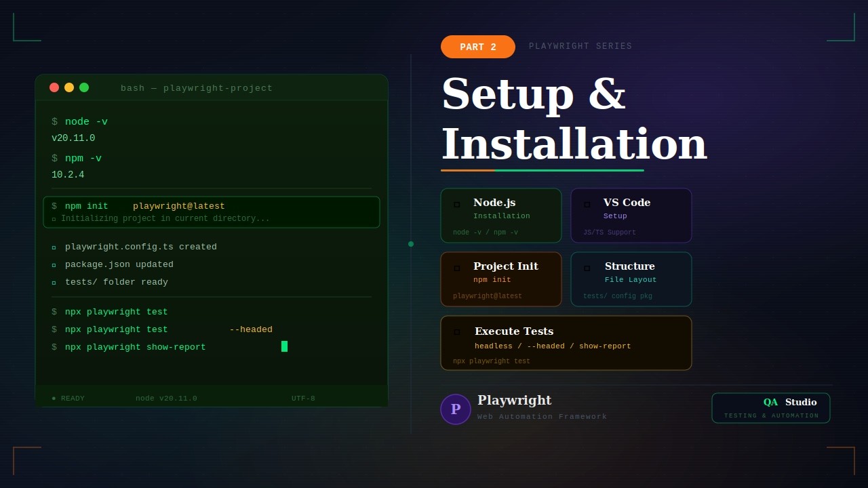Click the QA Studio badge

tap(771, 408)
